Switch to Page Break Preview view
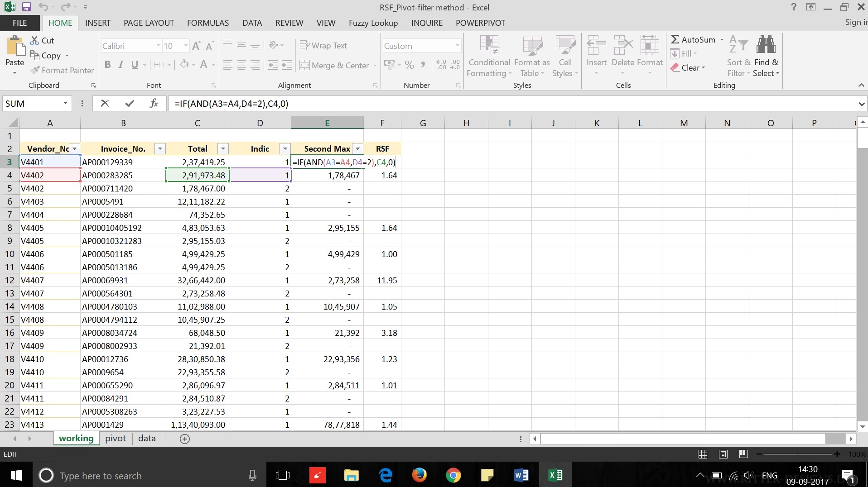Viewport: 868px width, 487px height. tap(743, 454)
